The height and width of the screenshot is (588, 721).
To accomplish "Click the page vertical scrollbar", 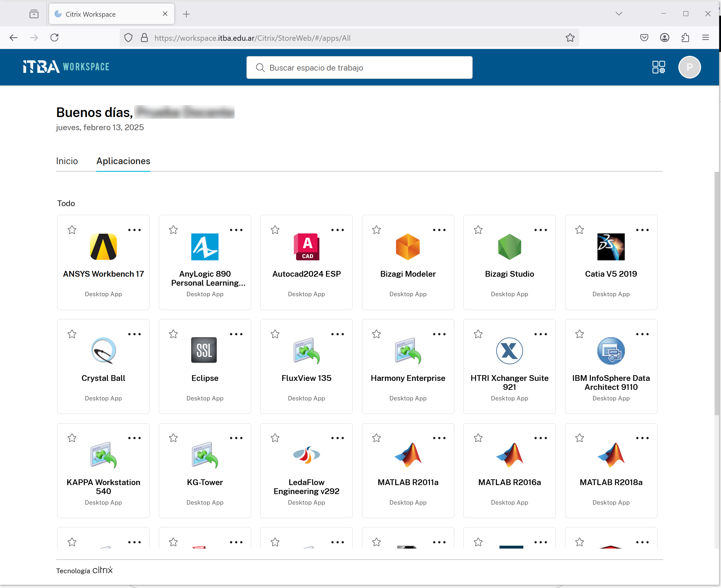I will pyautogui.click(x=716, y=293).
